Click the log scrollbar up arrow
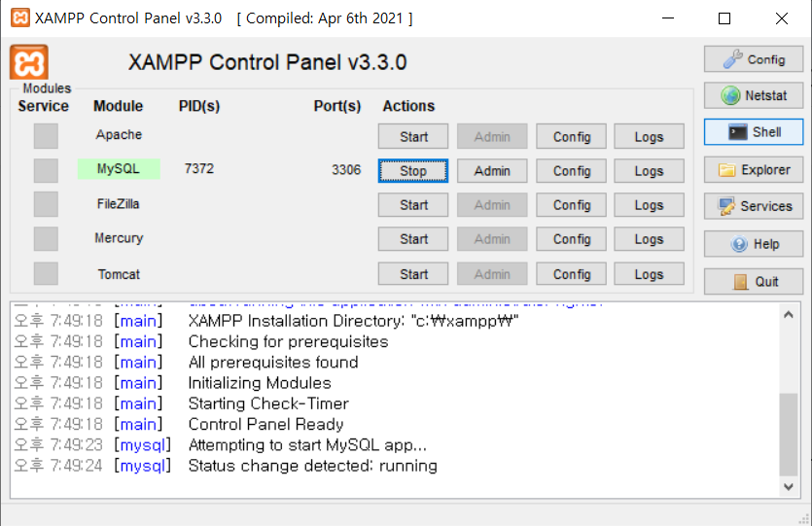 789,315
